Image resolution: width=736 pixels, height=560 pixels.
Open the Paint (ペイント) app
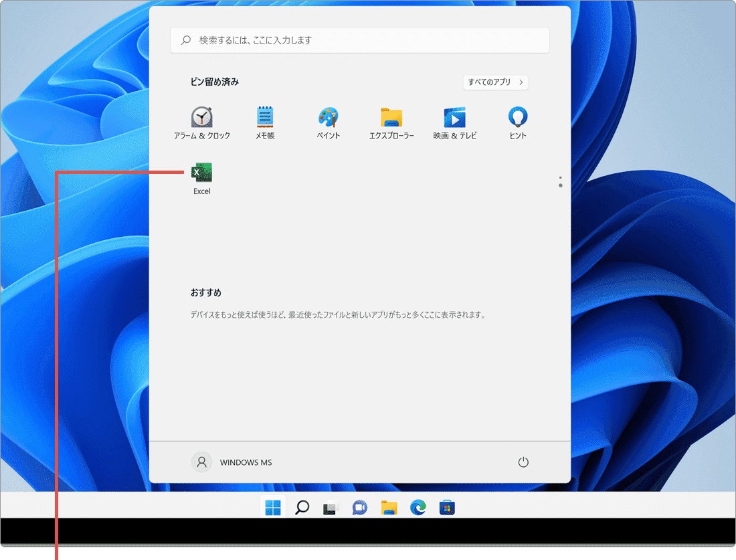pos(328,123)
